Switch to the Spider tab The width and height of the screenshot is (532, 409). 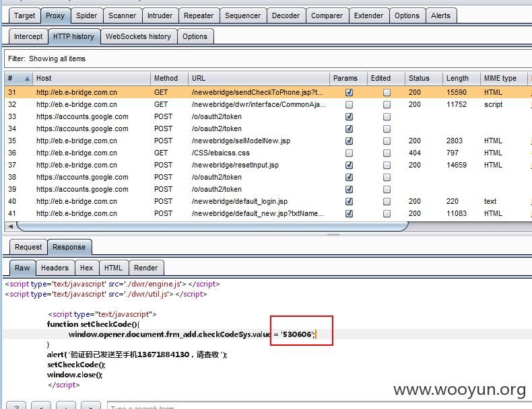(86, 15)
